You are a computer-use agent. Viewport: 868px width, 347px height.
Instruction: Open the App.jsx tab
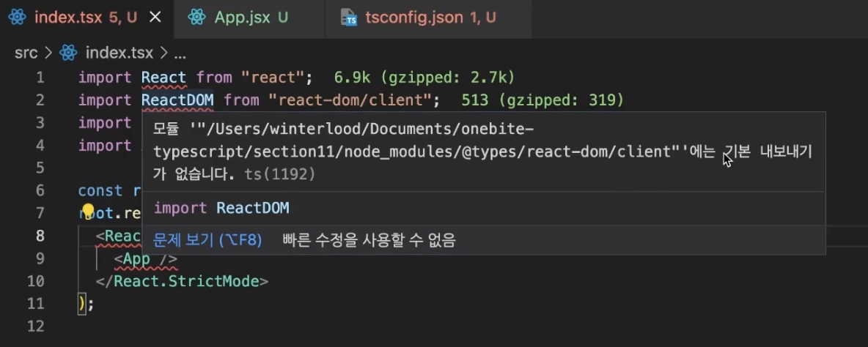point(250,18)
